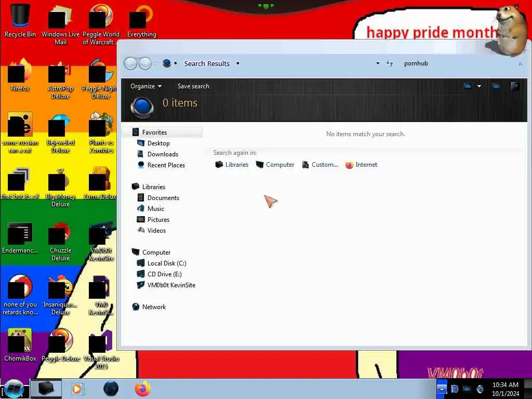Click the arrow after Search Results breadcrumb
This screenshot has height=399, width=532.
pos(238,63)
